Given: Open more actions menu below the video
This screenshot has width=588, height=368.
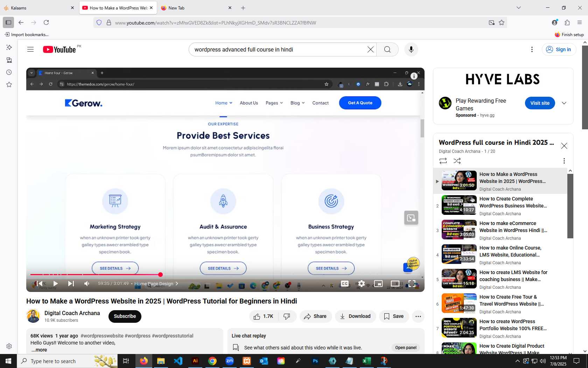Looking at the screenshot, I should pos(418,316).
